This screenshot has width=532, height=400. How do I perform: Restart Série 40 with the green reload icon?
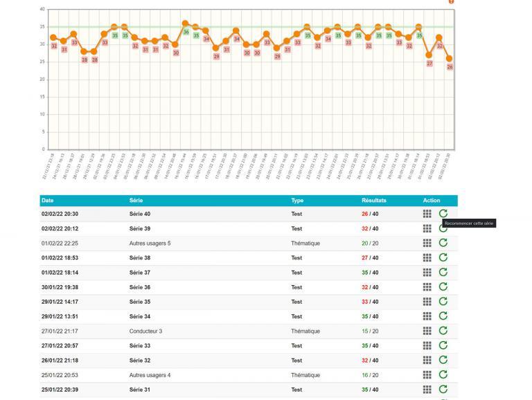click(443, 214)
